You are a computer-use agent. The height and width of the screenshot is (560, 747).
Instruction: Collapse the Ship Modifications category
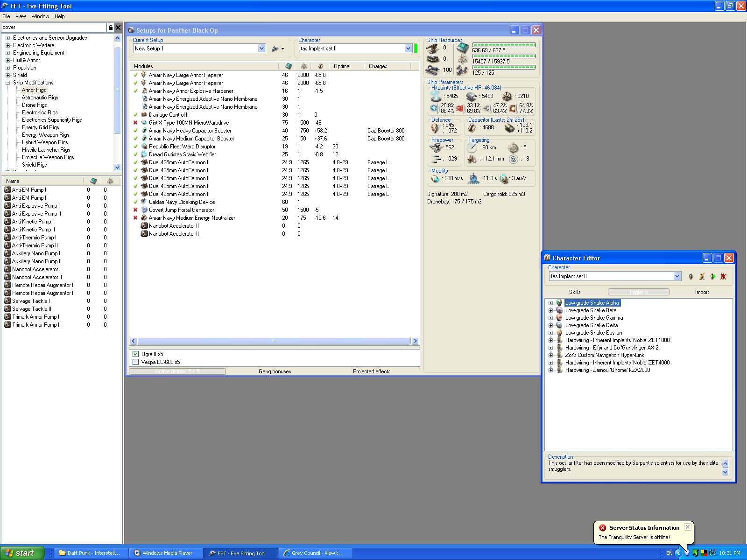(x=7, y=83)
